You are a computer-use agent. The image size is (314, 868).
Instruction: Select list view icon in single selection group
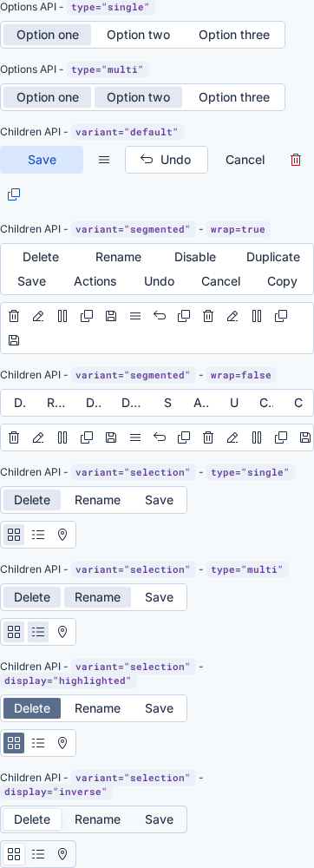[38, 535]
